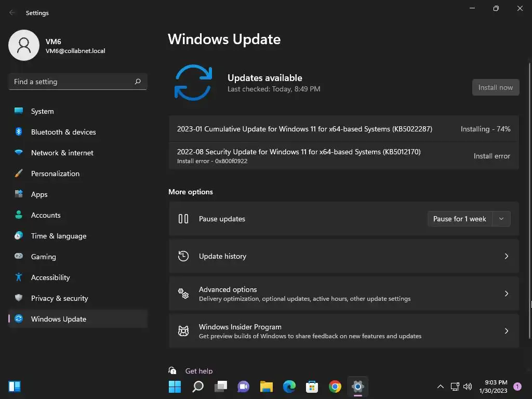532x399 pixels.
Task: Open the Get help link
Action: pyautogui.click(x=199, y=371)
